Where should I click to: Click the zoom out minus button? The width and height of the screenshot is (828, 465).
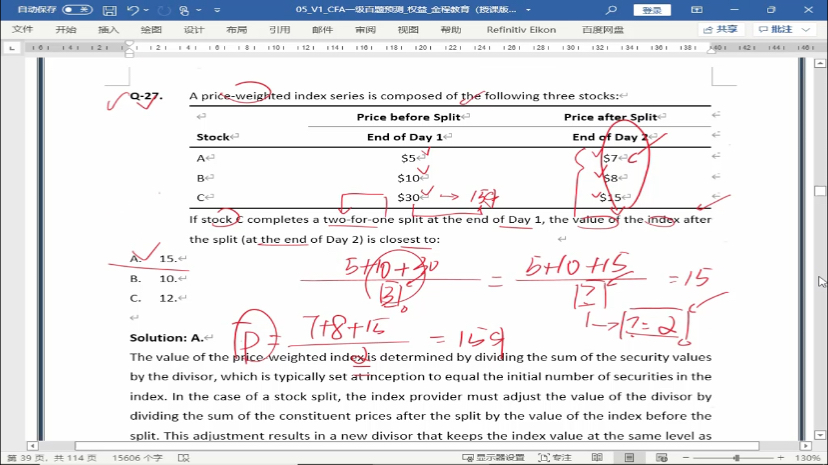pos(685,458)
